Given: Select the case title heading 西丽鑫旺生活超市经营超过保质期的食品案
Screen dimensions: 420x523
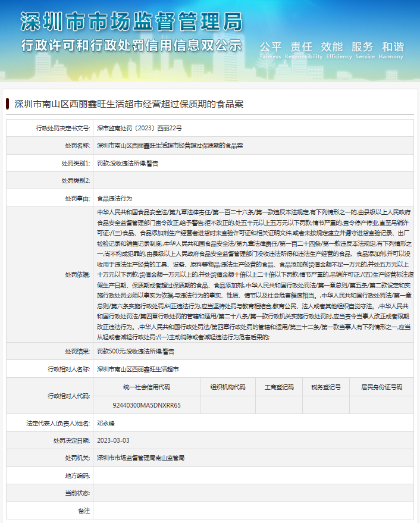Looking at the screenshot, I should (x=128, y=104).
